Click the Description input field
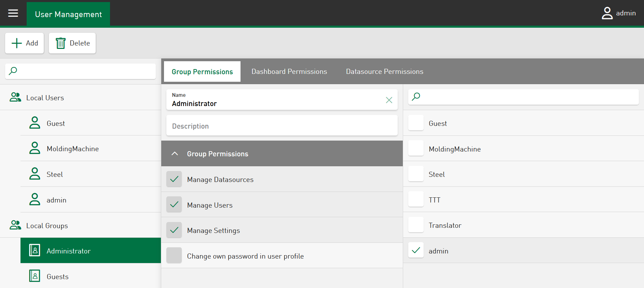This screenshot has height=288, width=644. (x=282, y=126)
